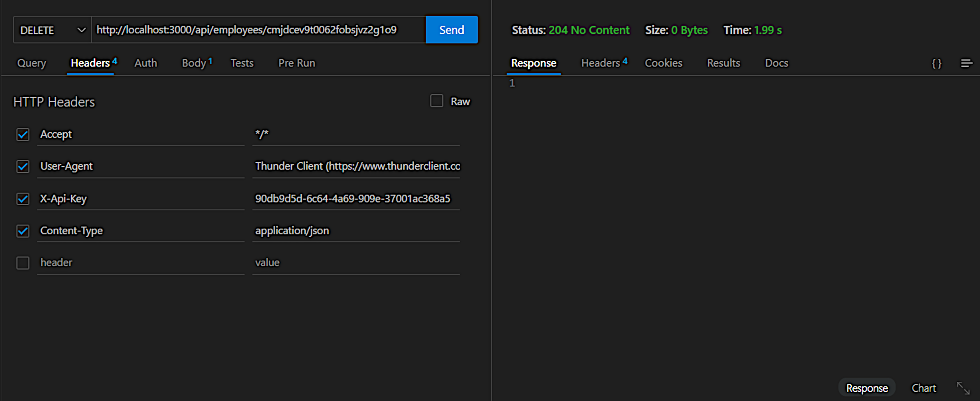Viewport: 980px width, 401px height.
Task: Enable the Raw headers view
Action: click(x=436, y=101)
